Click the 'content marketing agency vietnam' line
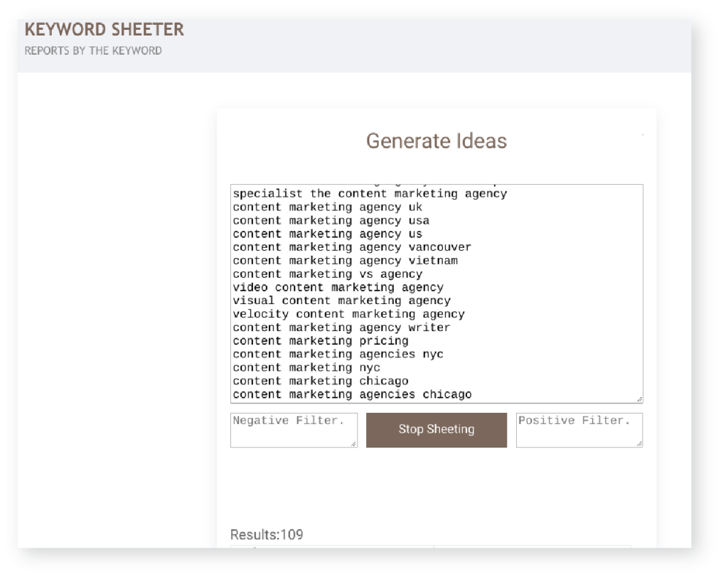Screen dimensions: 728x584 pos(345,261)
